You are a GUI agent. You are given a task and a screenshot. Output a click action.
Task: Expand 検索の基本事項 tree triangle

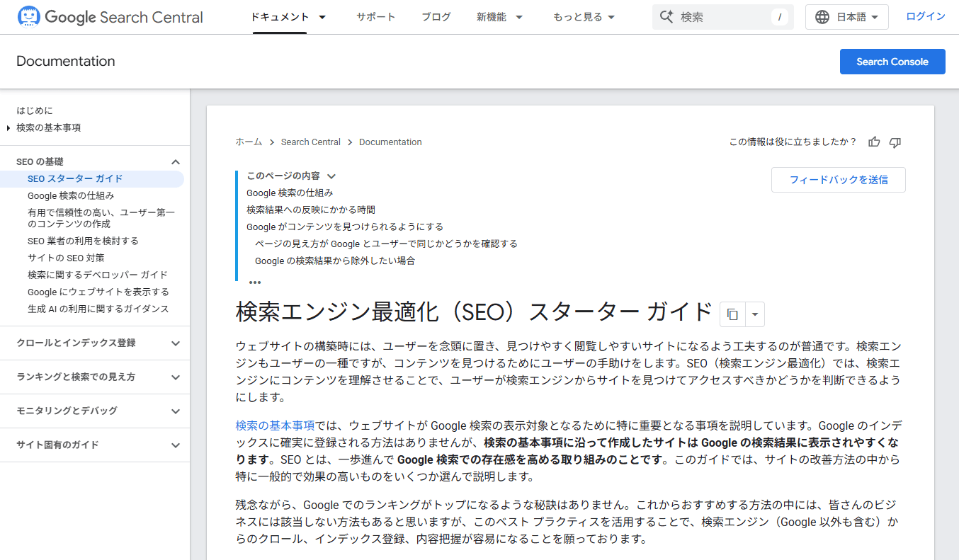point(8,128)
